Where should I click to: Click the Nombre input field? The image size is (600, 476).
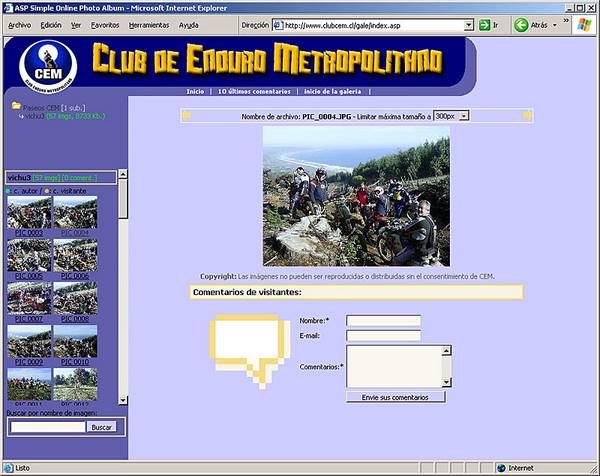(x=383, y=321)
